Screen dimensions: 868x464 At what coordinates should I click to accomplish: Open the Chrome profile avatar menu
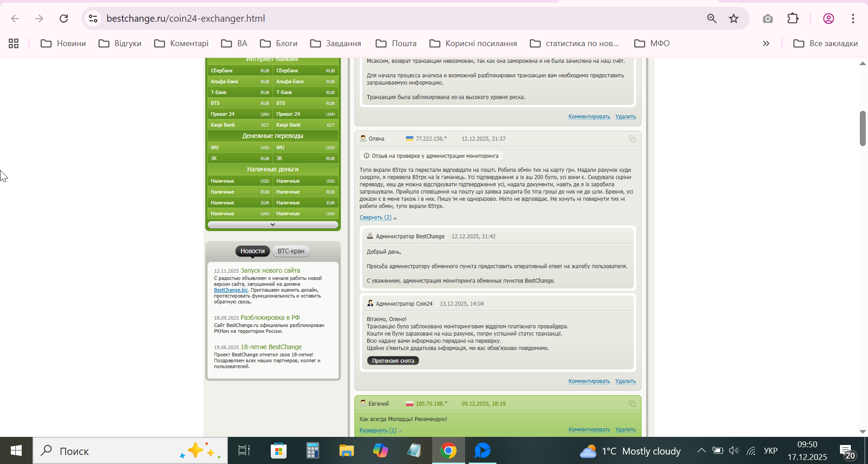pos(829,19)
